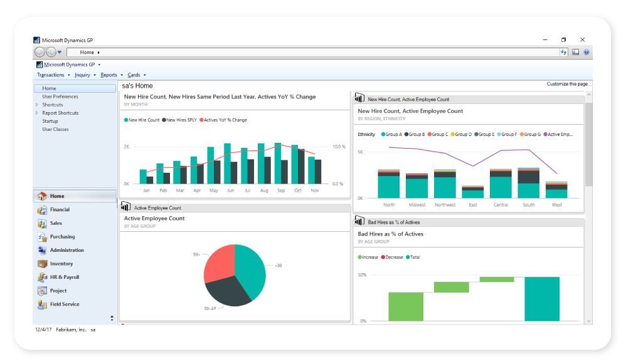The width and height of the screenshot is (626, 364).
Task: Click the New Hire Count legend swatch
Action: point(126,120)
